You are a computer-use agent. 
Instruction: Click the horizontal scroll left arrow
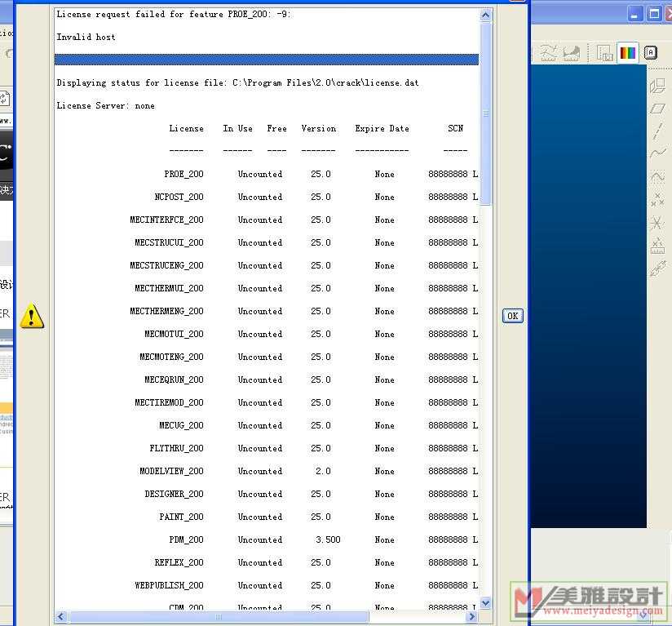coord(60,616)
